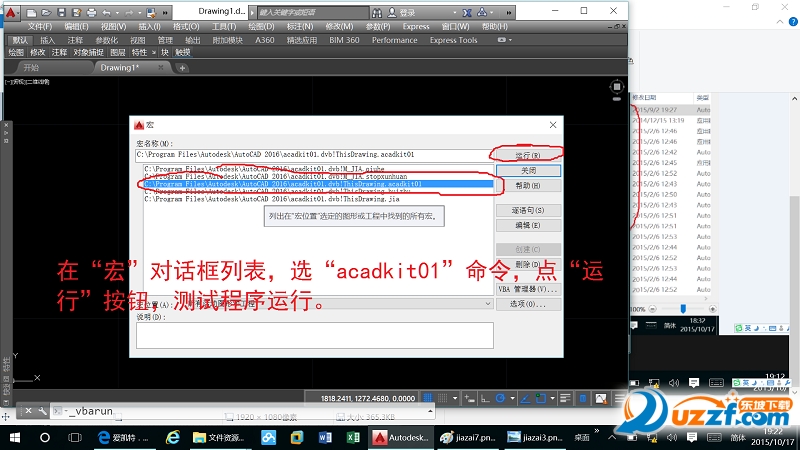Click 逐语句(S) step-into button
The width and height of the screenshot is (800, 450).
click(529, 210)
